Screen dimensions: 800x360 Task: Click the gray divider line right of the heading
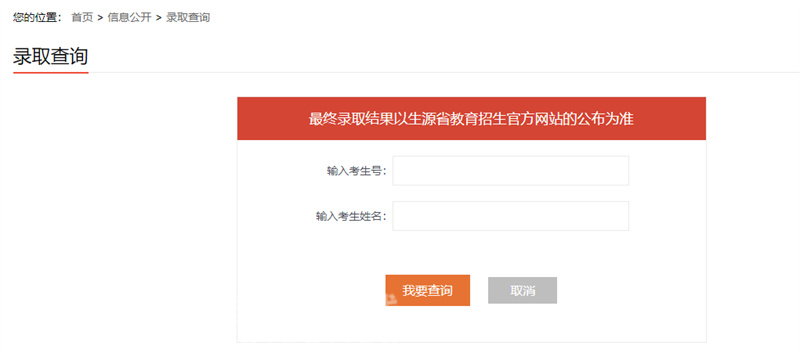444,72
